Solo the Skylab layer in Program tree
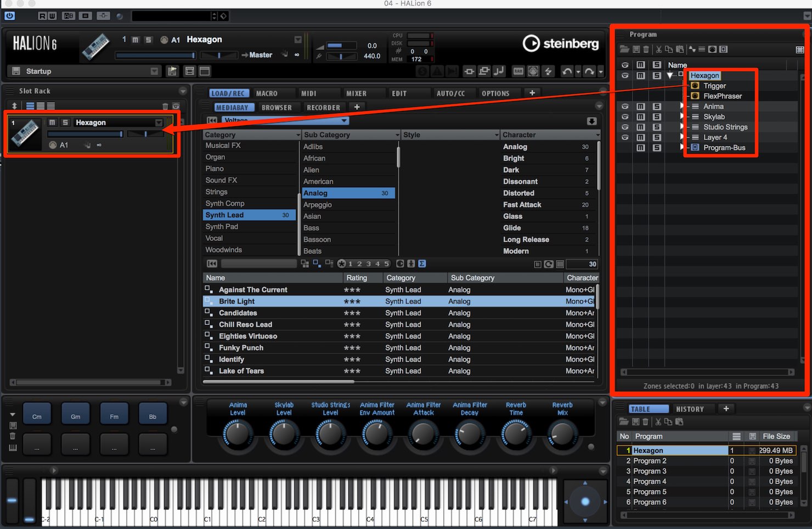 pos(657,117)
